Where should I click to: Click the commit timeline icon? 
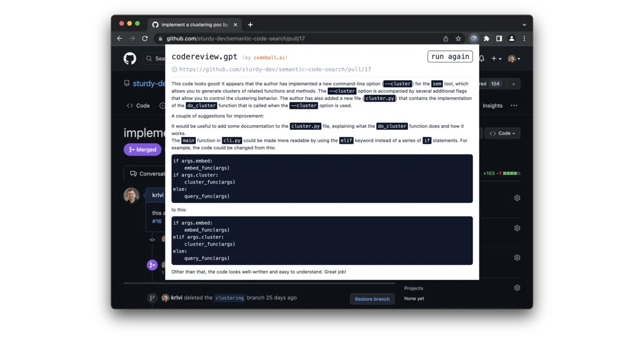152,239
